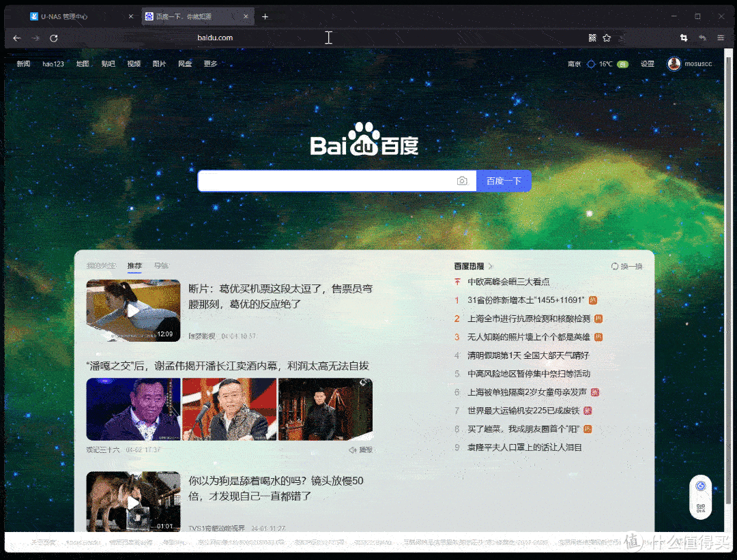737x560 pixels.
Task: Click the back navigation arrow
Action: click(x=16, y=38)
